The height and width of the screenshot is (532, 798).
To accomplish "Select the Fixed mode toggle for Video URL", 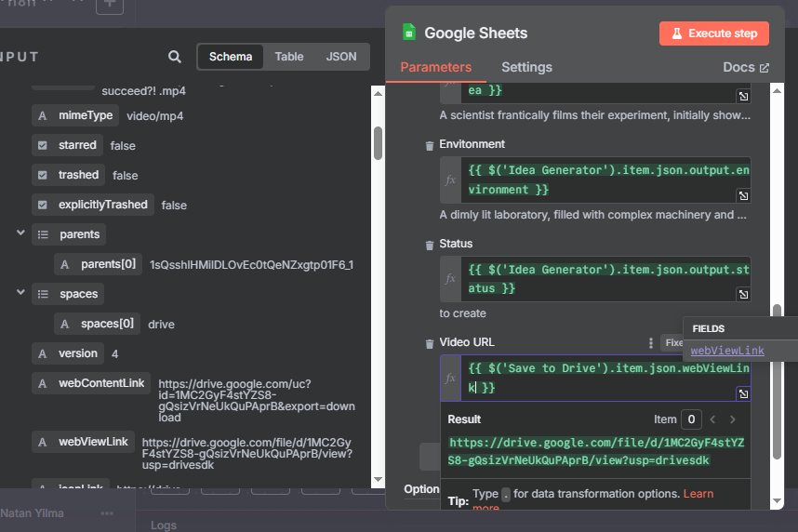I will (672, 342).
